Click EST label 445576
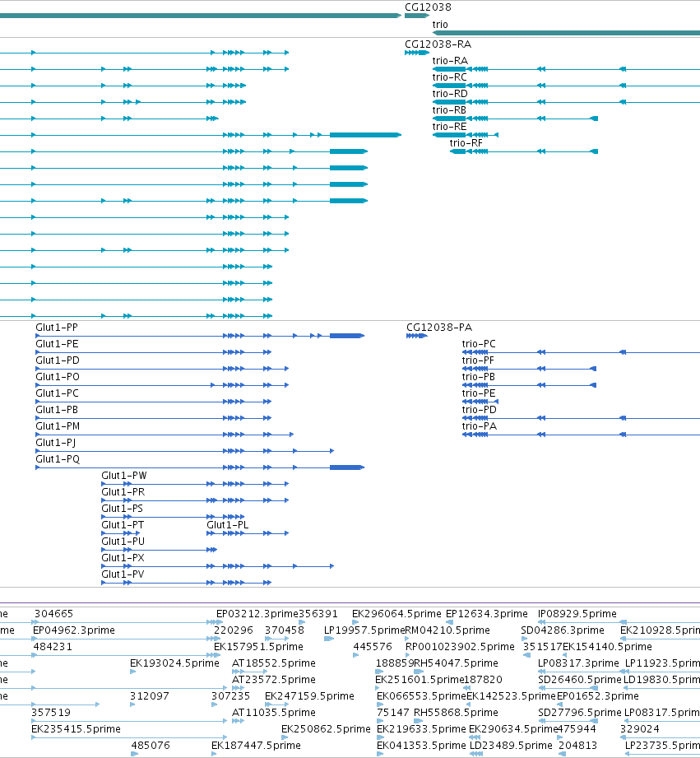The width and height of the screenshot is (700, 758). 373,646
